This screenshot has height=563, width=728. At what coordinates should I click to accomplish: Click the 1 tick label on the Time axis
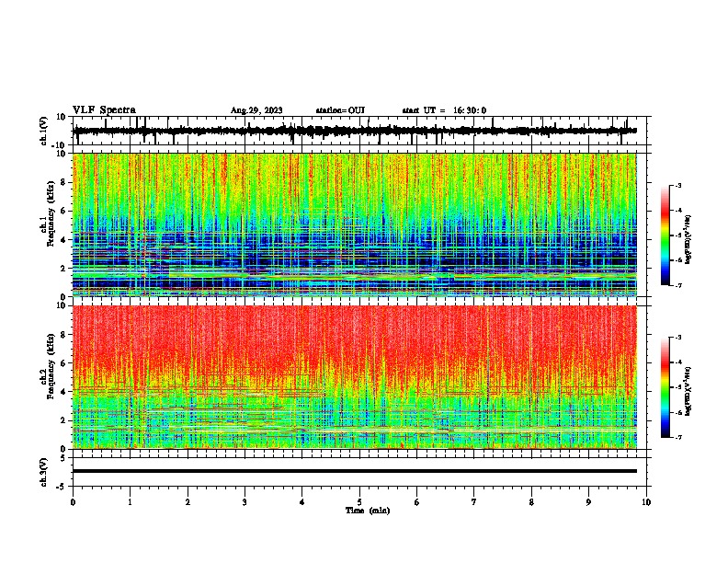[x=130, y=502]
